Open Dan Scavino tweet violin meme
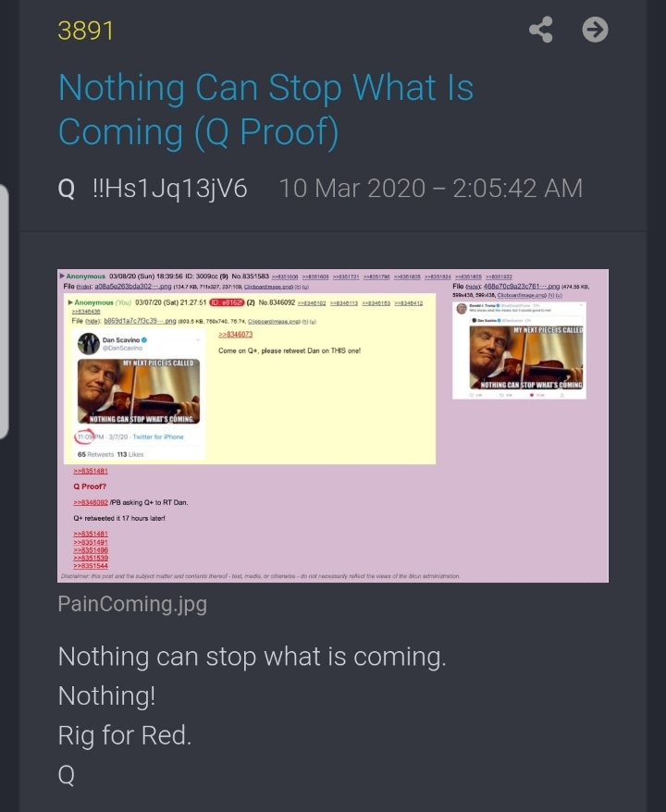666x812 pixels. [x=138, y=391]
